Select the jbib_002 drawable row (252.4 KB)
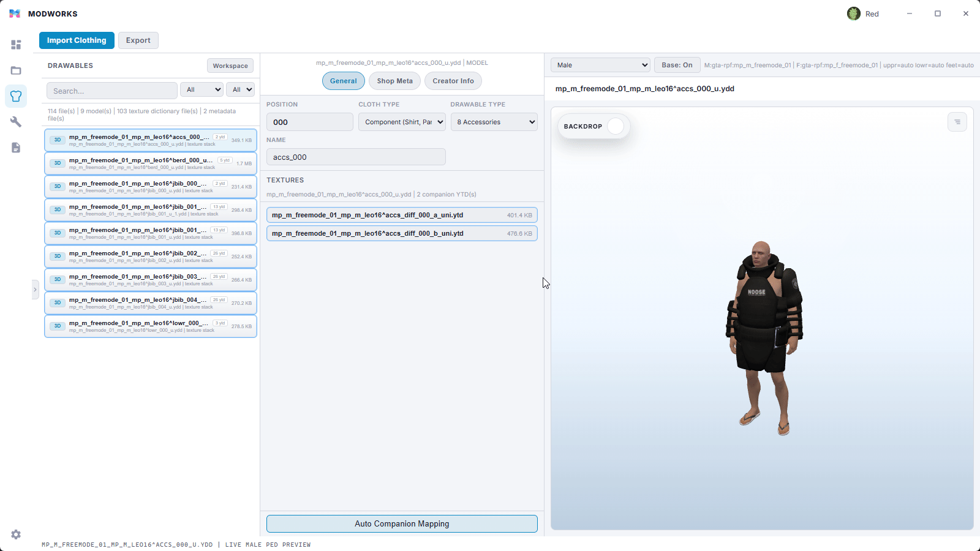The width and height of the screenshot is (980, 551). (151, 257)
